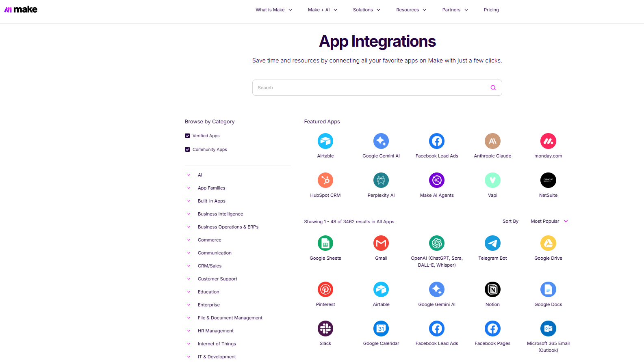Uncheck the Community Apps checkbox
Viewport: 644px width, 362px height.
(x=187, y=150)
